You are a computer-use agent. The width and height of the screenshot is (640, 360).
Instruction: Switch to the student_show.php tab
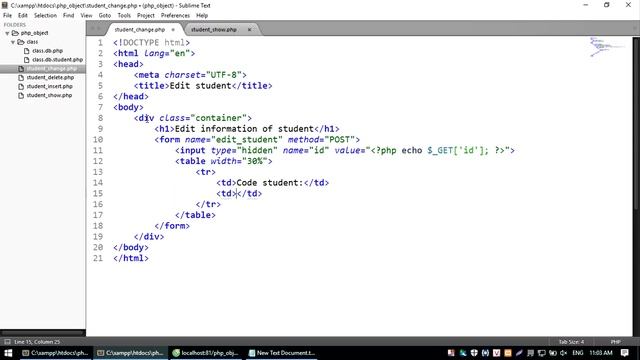(x=214, y=30)
